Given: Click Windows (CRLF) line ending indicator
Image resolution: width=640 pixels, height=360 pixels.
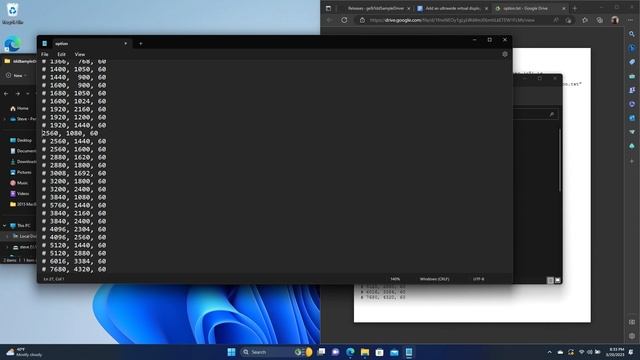Looking at the screenshot, I should point(434,279).
